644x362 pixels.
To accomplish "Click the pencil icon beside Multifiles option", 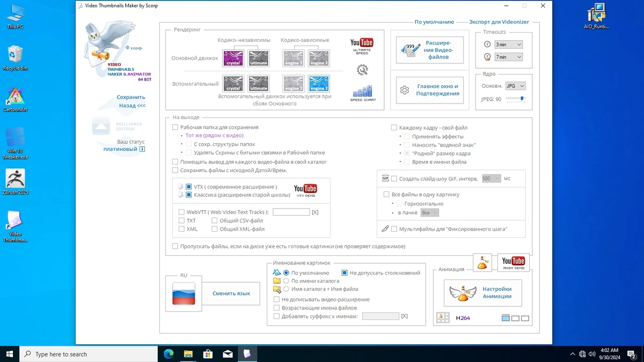I will (x=385, y=229).
